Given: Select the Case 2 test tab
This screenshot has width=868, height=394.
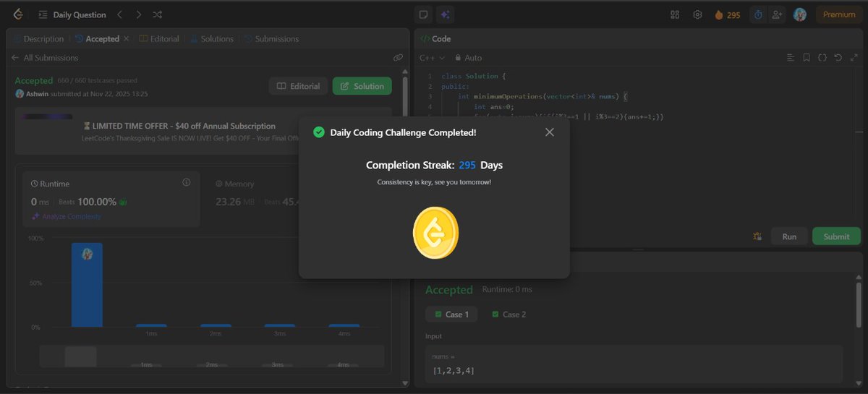Looking at the screenshot, I should (509, 314).
